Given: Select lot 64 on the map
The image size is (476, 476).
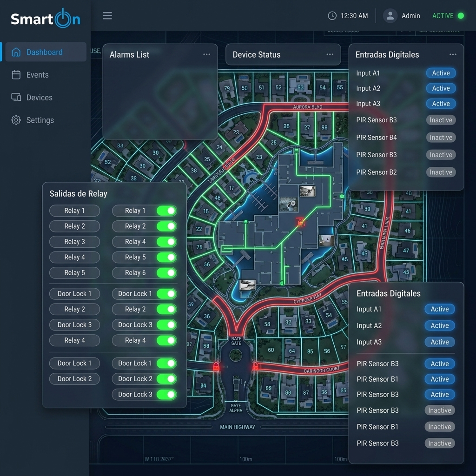Looking at the screenshot, I should click(x=292, y=350).
